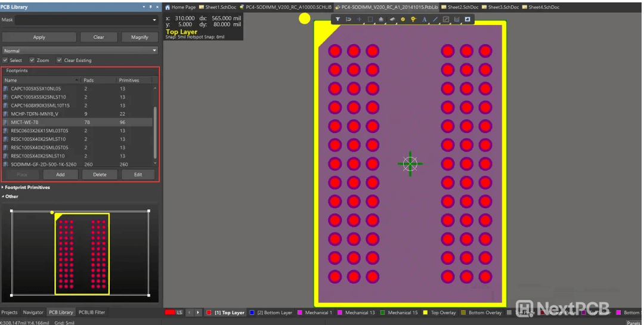
Task: Select the Place String text tool
Action: [x=425, y=19]
